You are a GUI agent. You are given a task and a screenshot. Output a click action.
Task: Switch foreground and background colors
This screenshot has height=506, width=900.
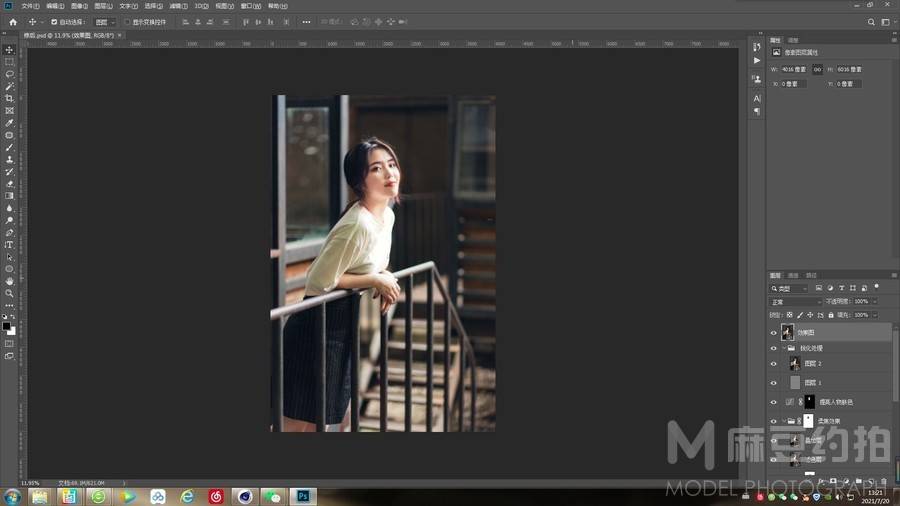pyautogui.click(x=13, y=317)
